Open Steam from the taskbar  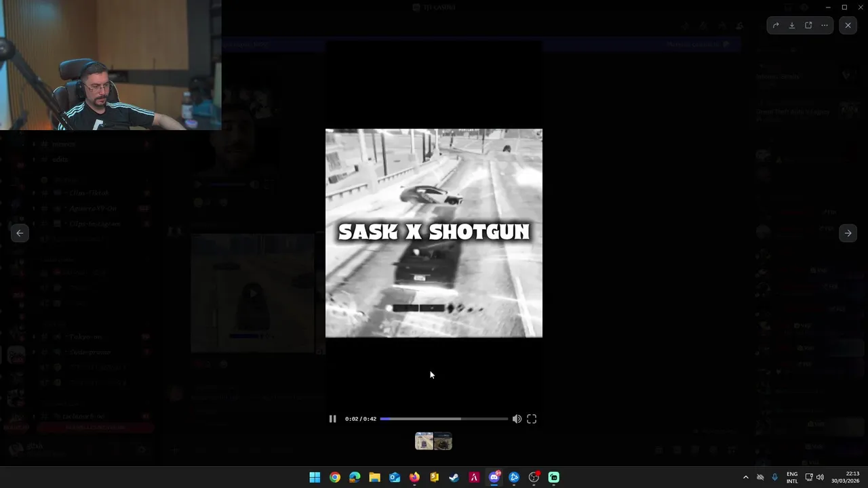[454, 477]
